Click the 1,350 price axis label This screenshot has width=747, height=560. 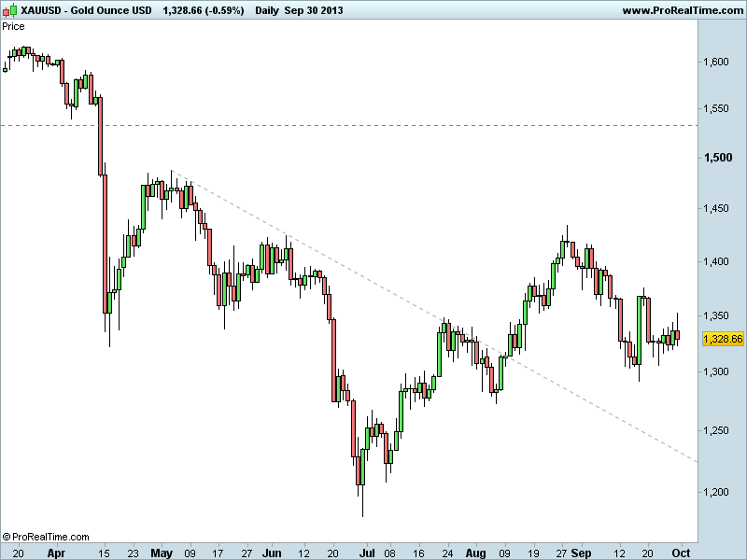716,315
